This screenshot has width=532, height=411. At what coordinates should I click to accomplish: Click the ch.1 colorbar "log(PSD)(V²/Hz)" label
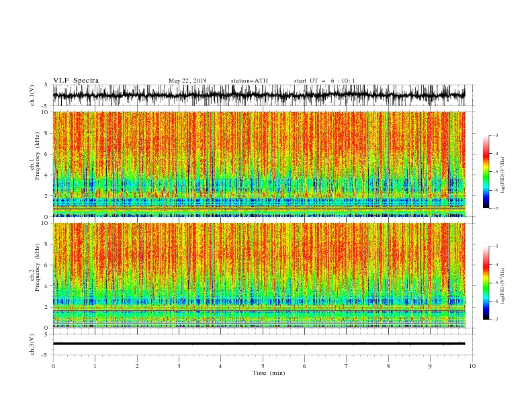tap(502, 175)
